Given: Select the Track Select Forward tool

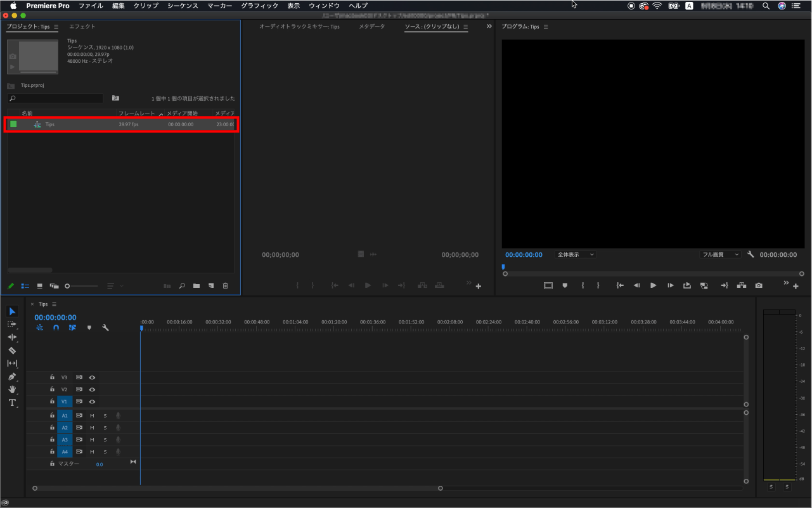Looking at the screenshot, I should [x=12, y=324].
